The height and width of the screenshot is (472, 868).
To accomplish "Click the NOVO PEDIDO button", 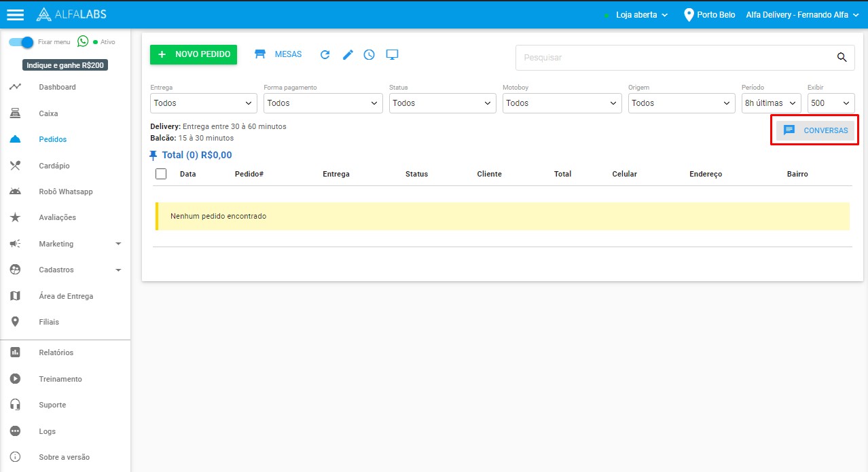I will coord(194,54).
